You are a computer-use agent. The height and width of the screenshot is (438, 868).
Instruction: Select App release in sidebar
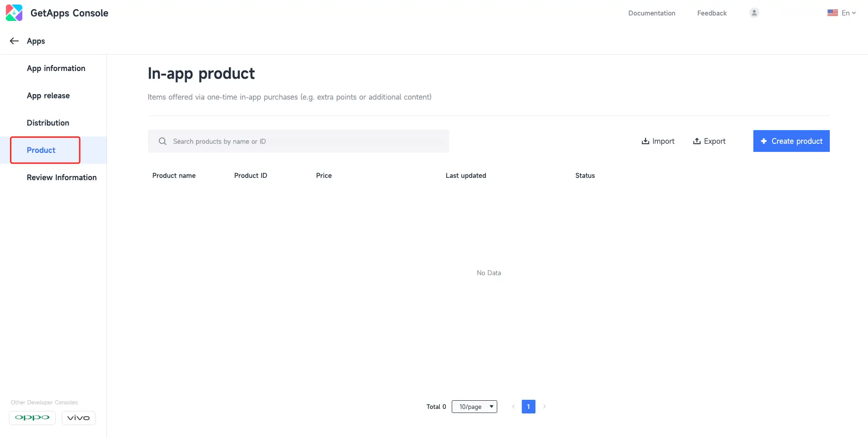[48, 96]
